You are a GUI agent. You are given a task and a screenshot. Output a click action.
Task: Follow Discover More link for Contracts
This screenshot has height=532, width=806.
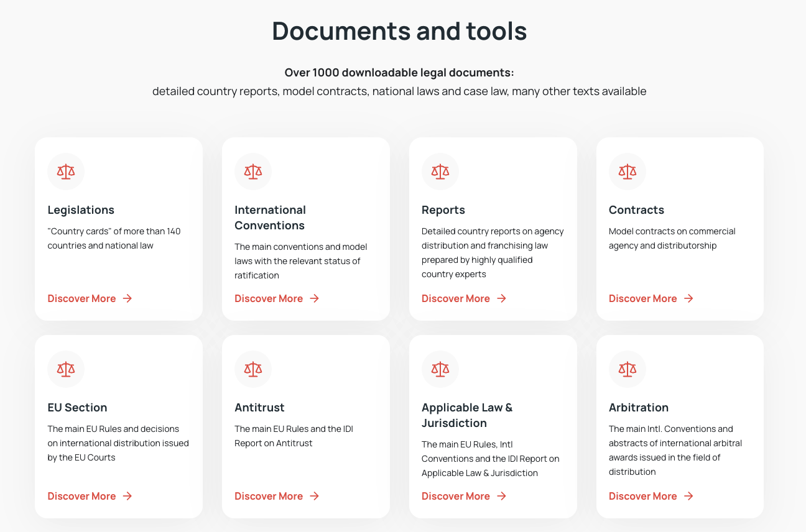point(651,298)
